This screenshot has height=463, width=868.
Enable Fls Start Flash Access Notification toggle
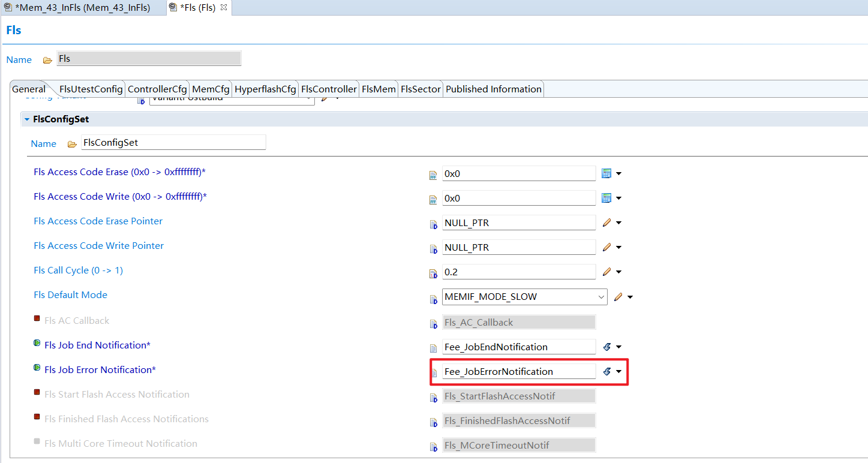tap(37, 393)
